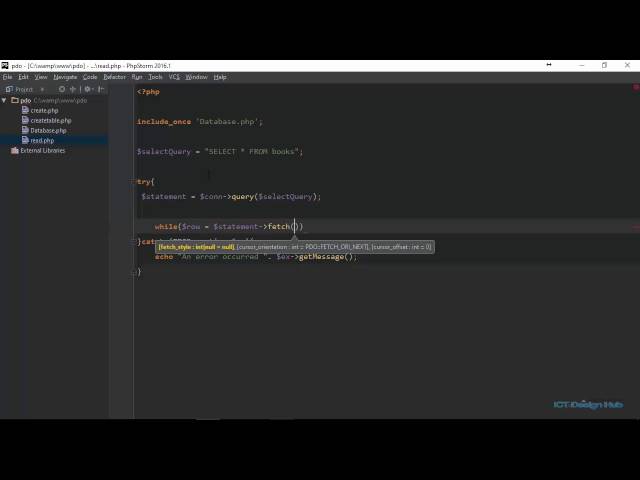This screenshot has width=640, height=480.
Task: Open the Project panel settings gear
Action: click(88, 89)
